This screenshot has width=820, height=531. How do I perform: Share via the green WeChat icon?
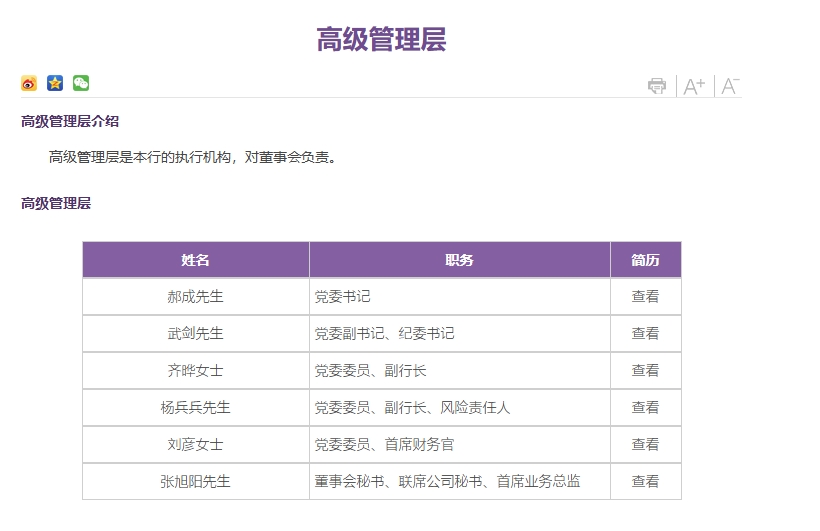click(81, 83)
